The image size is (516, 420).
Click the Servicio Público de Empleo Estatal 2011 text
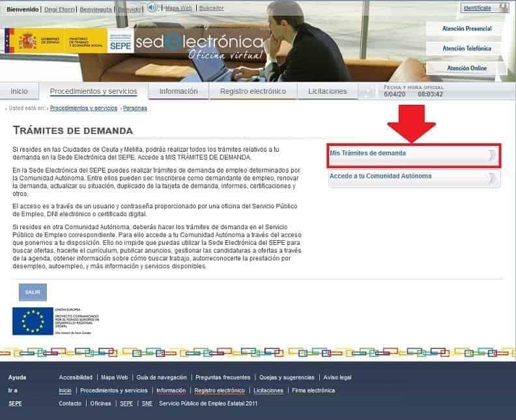pyautogui.click(x=208, y=404)
